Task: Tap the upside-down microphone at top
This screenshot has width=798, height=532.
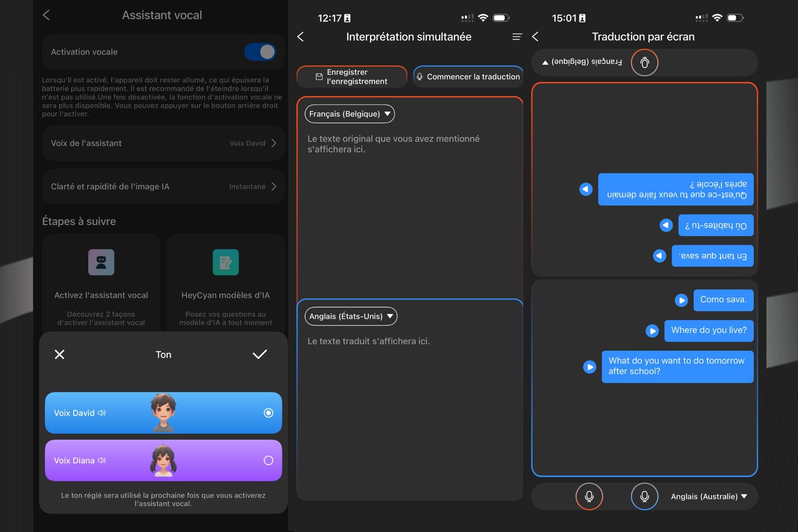Action: pos(644,63)
